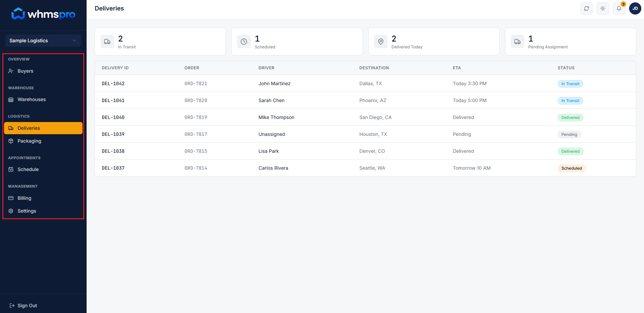644x313 pixels.
Task: Click the Delivered badge for DEL-1040
Action: pyautogui.click(x=571, y=118)
